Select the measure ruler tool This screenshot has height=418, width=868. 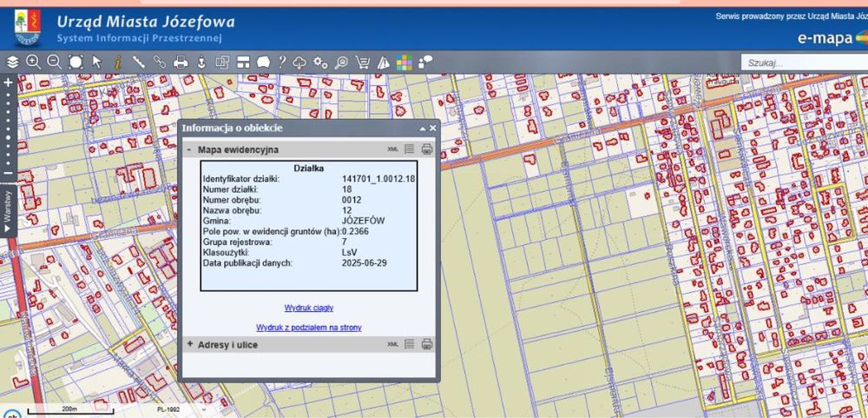point(138,62)
